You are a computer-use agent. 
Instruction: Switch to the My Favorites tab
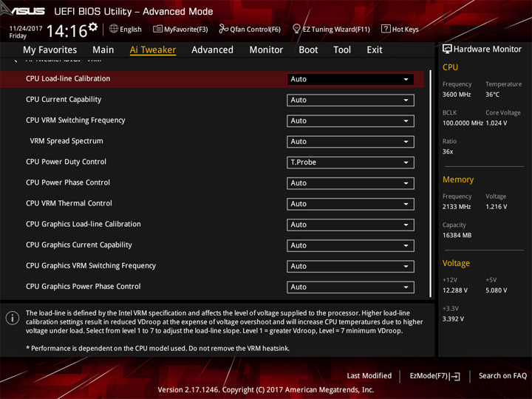pyautogui.click(x=50, y=50)
